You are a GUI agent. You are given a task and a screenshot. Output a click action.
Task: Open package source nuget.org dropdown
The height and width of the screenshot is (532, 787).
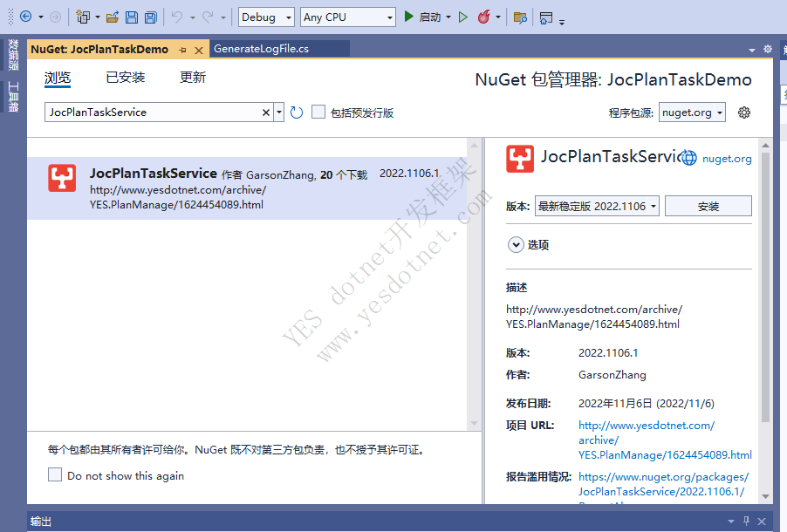[692, 113]
